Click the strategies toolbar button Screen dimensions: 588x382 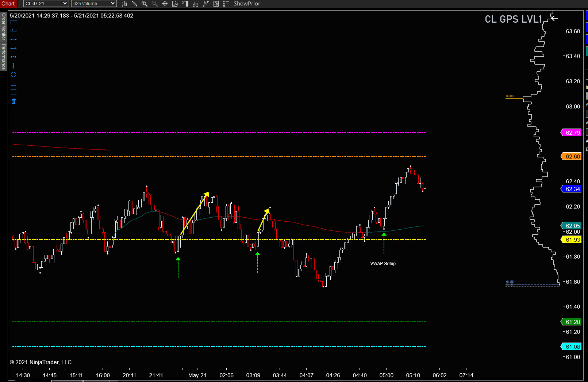tap(206, 4)
